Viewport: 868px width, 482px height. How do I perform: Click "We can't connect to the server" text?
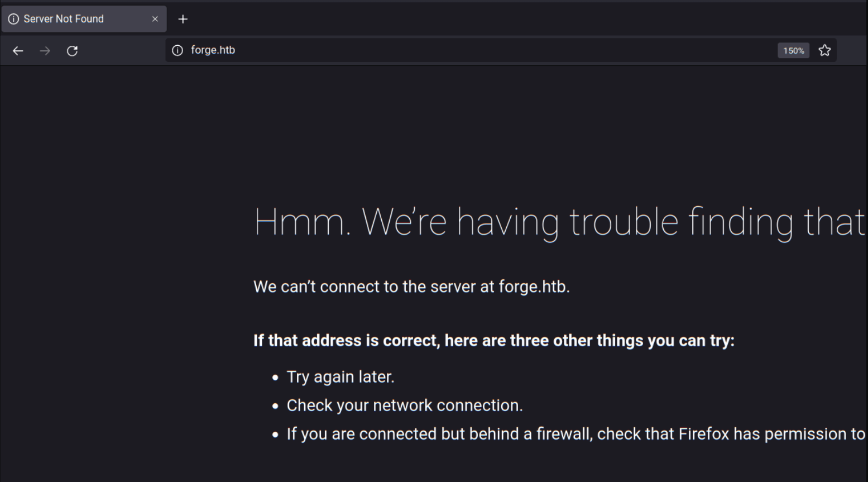(x=411, y=287)
